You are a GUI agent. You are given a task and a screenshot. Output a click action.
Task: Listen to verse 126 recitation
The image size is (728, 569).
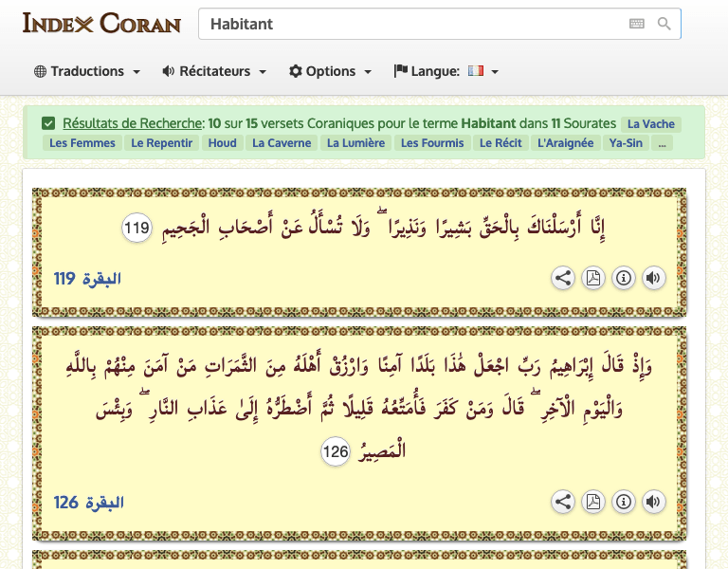(x=653, y=502)
